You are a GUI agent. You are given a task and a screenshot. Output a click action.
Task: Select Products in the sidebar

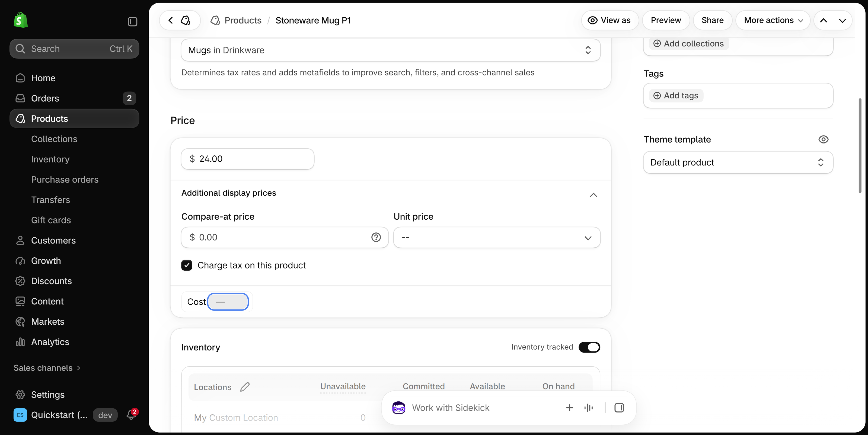75,119
